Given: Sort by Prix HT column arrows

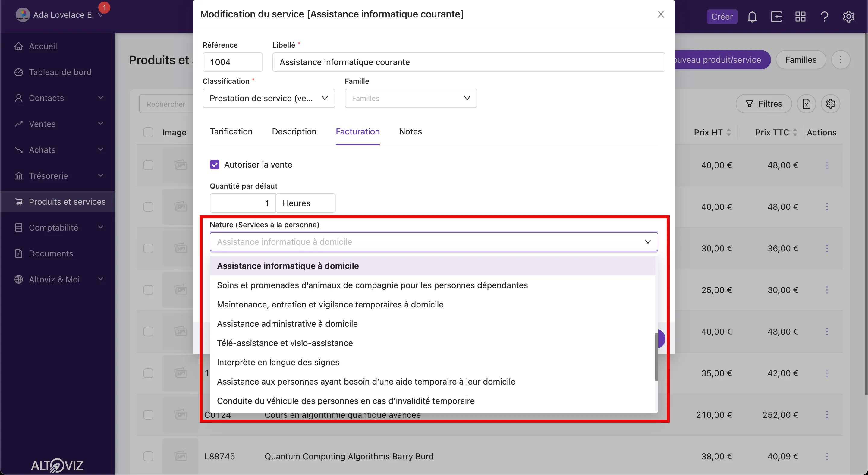Looking at the screenshot, I should [x=729, y=132].
